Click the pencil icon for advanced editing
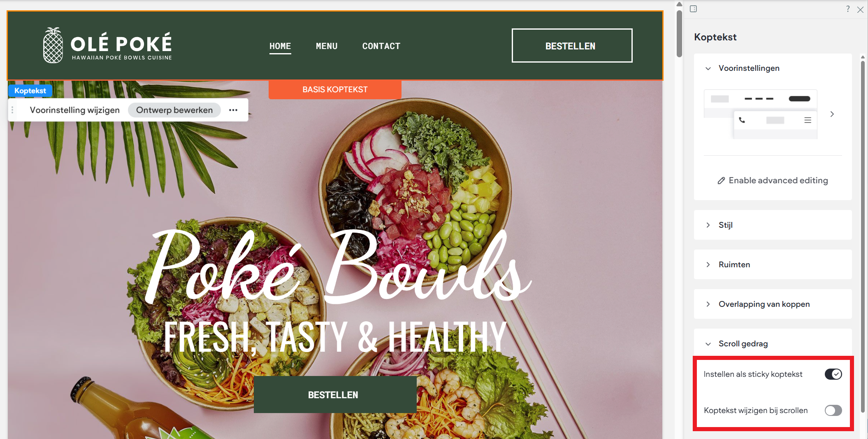This screenshot has width=868, height=439. (721, 180)
